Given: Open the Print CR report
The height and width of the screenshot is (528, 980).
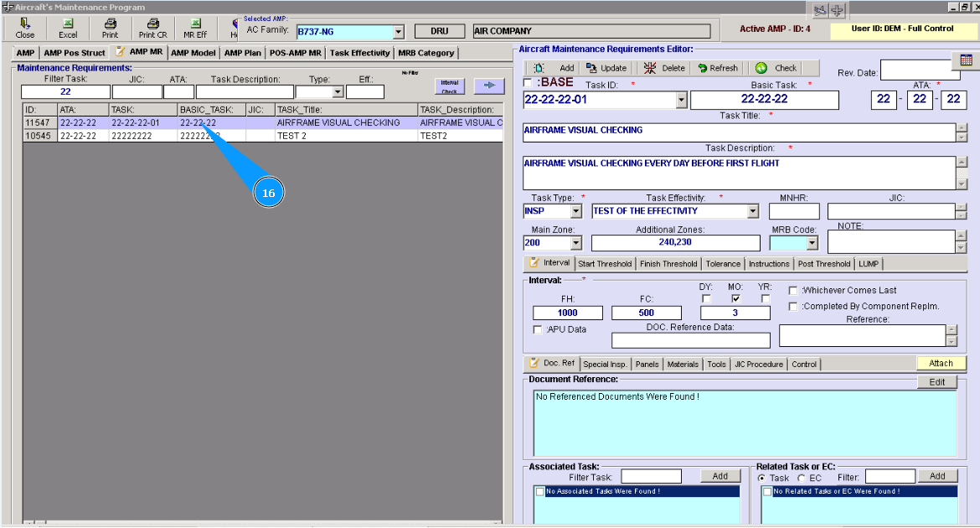Looking at the screenshot, I should 152,28.
